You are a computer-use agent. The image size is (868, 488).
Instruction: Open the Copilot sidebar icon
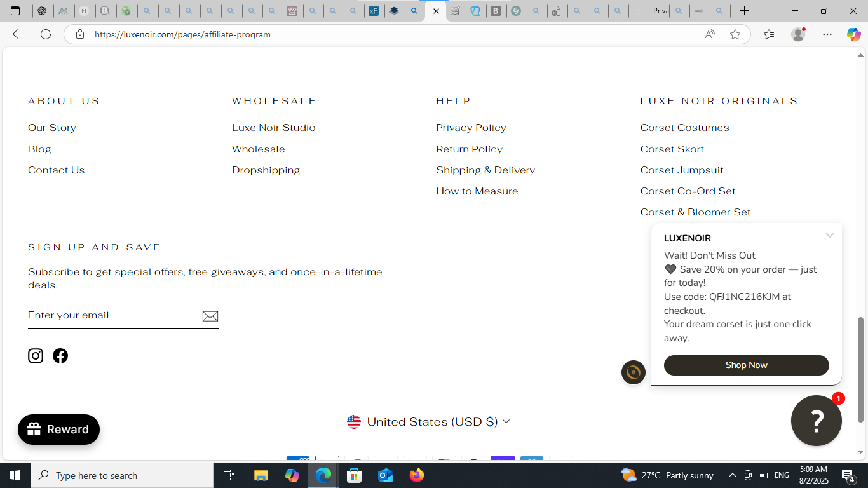pyautogui.click(x=854, y=34)
